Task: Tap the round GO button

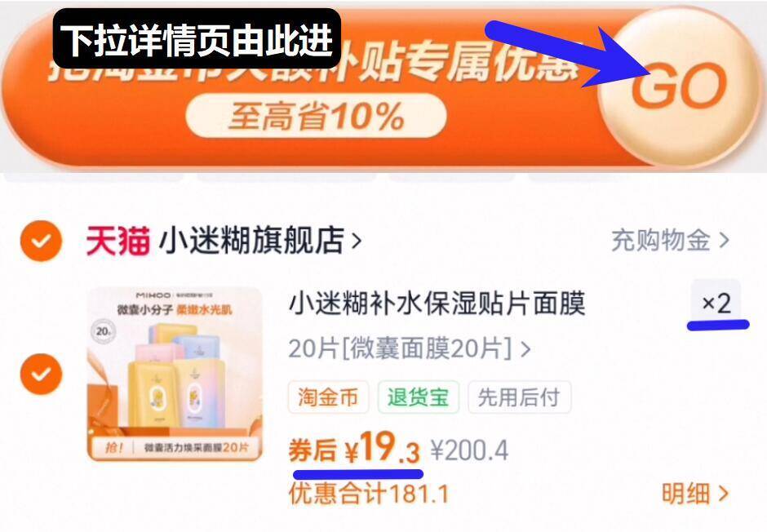Action: [x=679, y=86]
